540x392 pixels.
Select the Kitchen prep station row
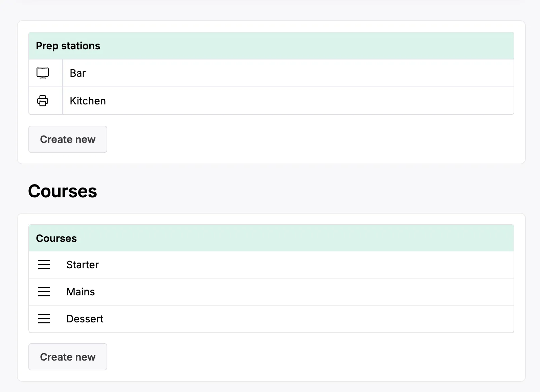pyautogui.click(x=88, y=101)
